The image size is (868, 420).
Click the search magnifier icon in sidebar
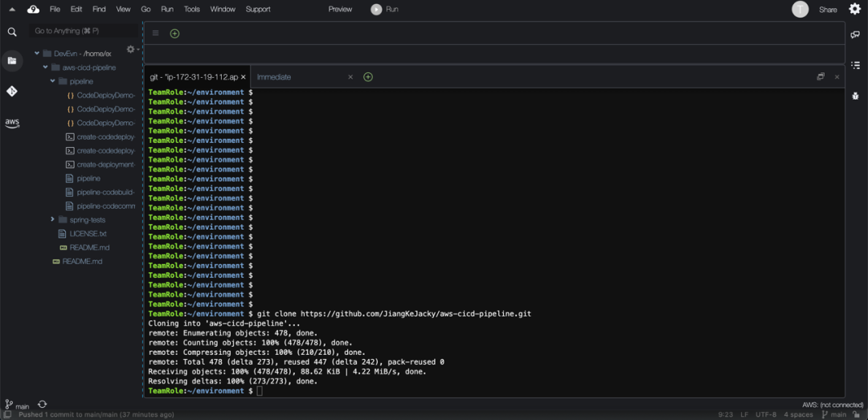point(12,32)
